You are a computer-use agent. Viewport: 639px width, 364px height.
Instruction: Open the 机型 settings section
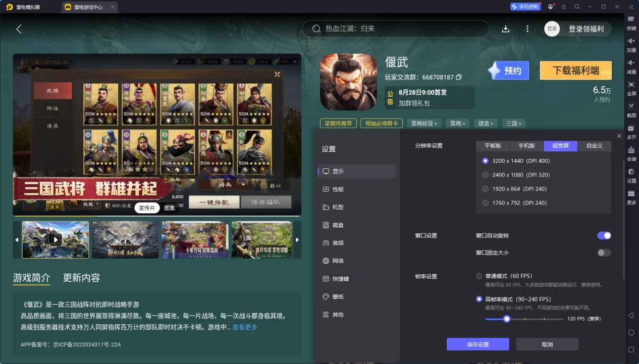357,207
